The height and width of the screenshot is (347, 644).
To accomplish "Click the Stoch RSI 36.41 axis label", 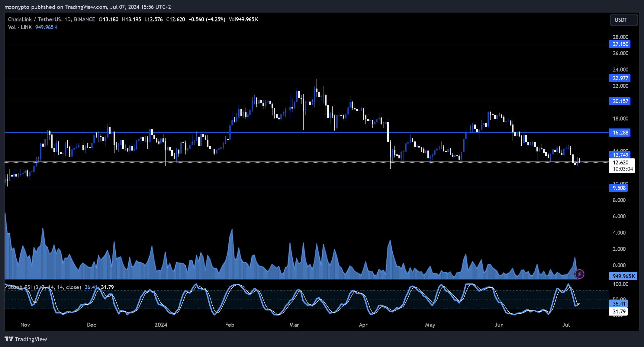I will [618, 304].
